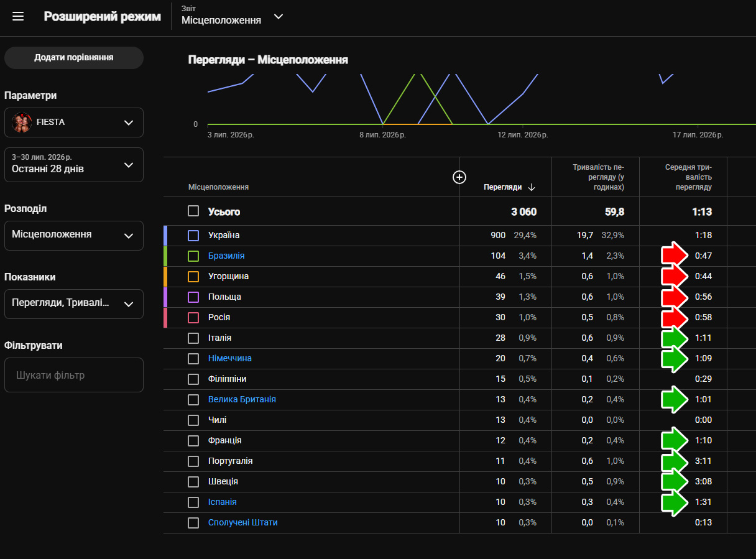This screenshot has width=756, height=559.
Task: Click total watch hours value 59,8
Action: 614,212
